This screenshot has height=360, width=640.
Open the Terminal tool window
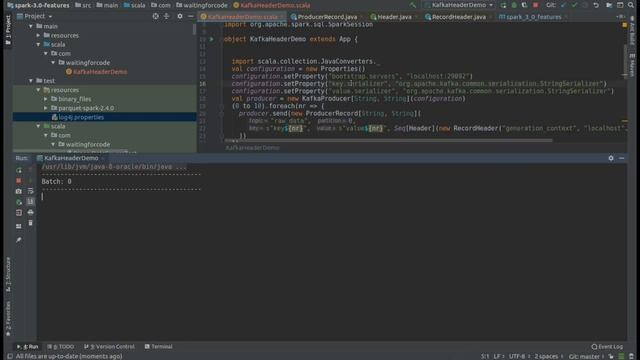point(159,347)
